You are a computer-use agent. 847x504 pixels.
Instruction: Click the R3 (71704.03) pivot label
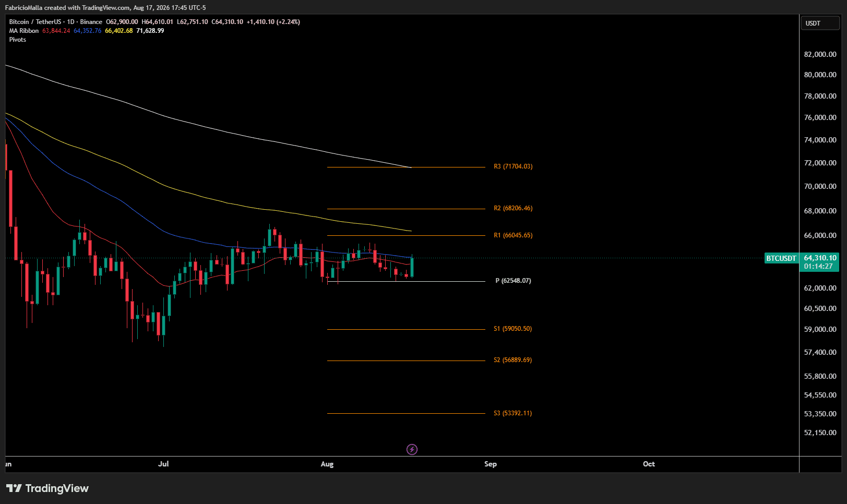click(x=513, y=166)
